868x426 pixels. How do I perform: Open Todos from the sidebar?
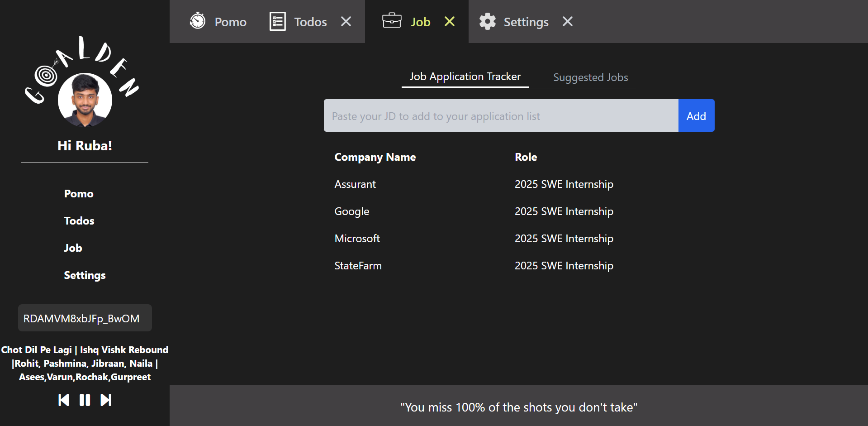tap(79, 221)
